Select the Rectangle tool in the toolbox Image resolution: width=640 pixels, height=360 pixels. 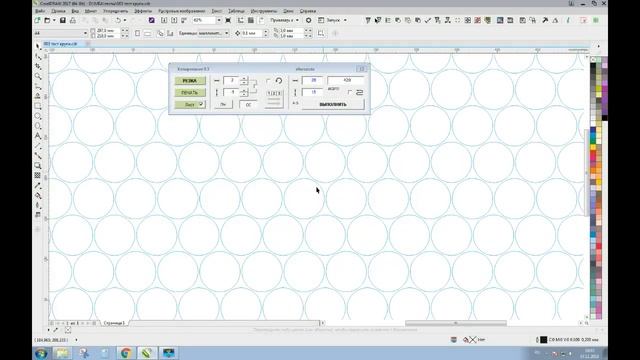[38, 106]
